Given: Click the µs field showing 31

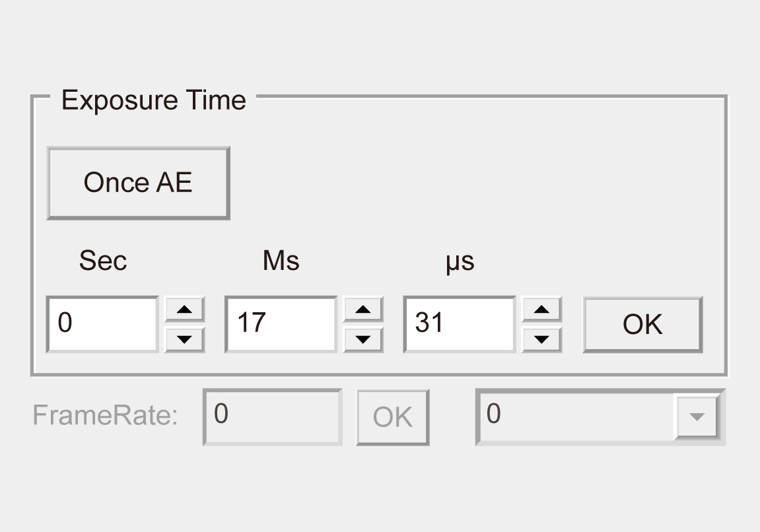Looking at the screenshot, I should tap(459, 324).
